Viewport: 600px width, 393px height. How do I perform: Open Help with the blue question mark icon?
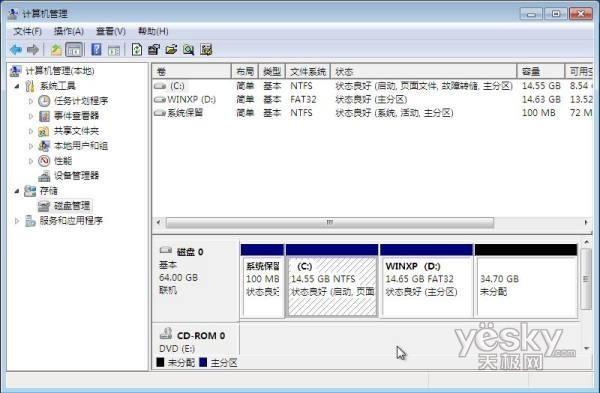(x=96, y=49)
